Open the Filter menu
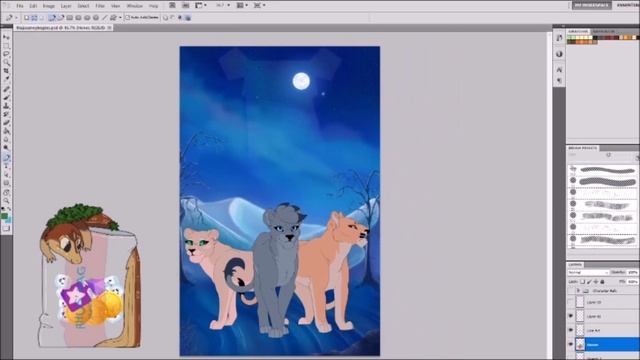Viewport: 640px width, 360px height. click(x=100, y=6)
